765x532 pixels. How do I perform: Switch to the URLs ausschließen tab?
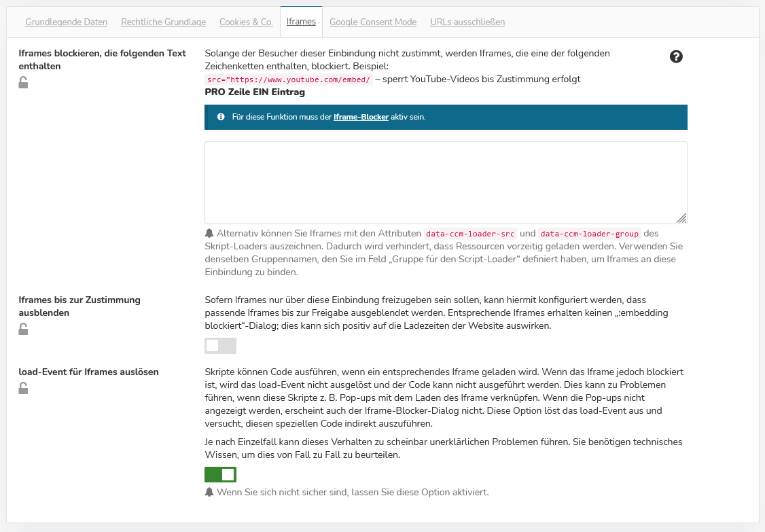click(x=467, y=22)
